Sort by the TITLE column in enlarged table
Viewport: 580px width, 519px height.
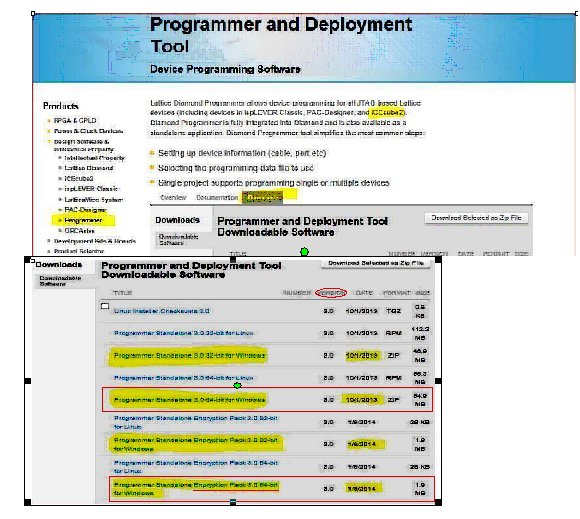123,293
